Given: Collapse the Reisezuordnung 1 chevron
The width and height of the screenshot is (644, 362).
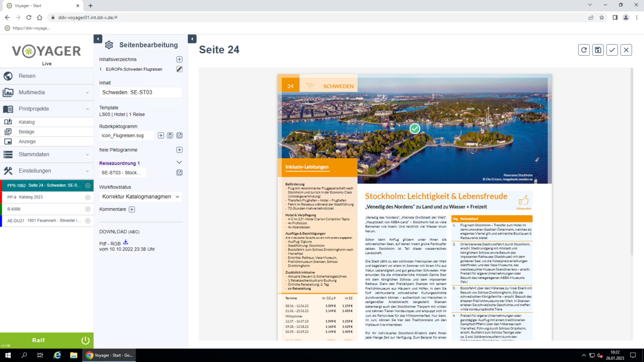Looking at the screenshot, I should point(179,162).
